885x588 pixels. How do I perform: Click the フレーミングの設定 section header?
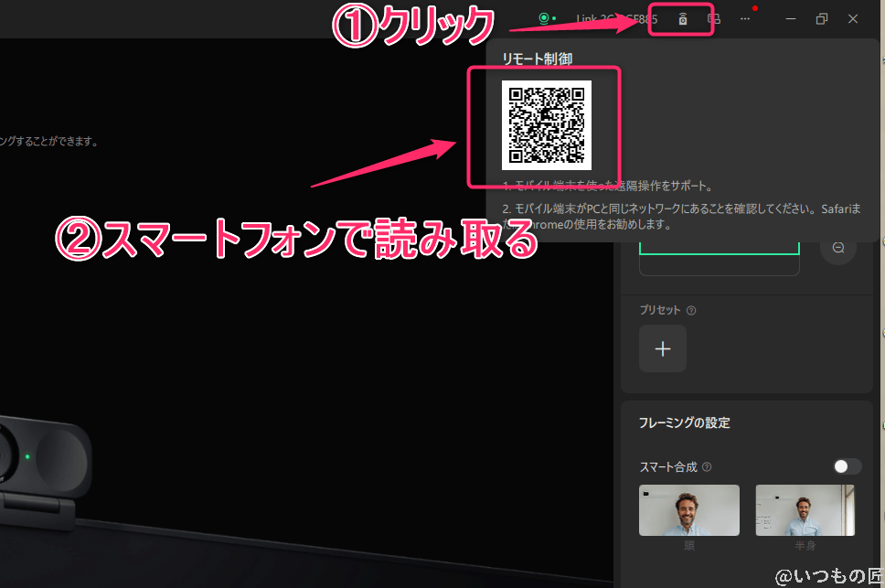coord(684,423)
